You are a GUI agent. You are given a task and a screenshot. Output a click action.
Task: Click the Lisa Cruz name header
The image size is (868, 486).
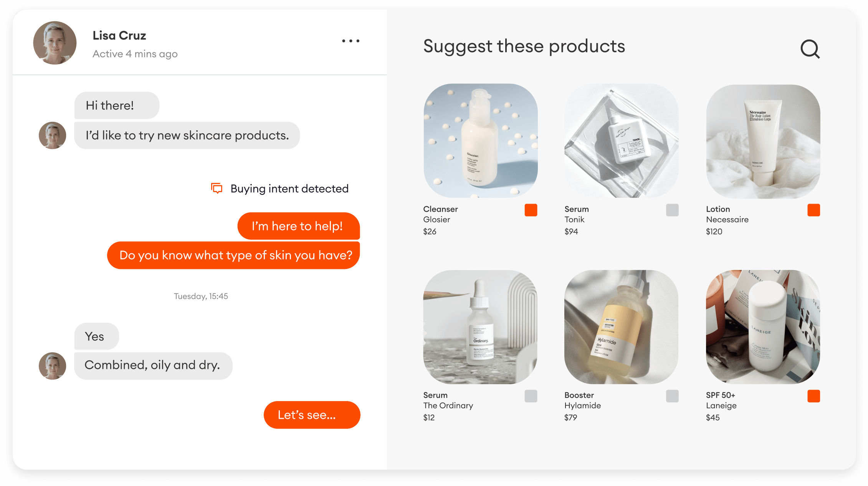119,36
